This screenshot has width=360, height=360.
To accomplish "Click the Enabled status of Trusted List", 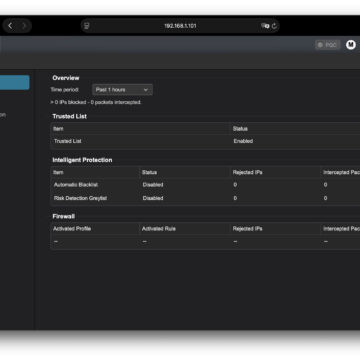I will (x=243, y=141).
